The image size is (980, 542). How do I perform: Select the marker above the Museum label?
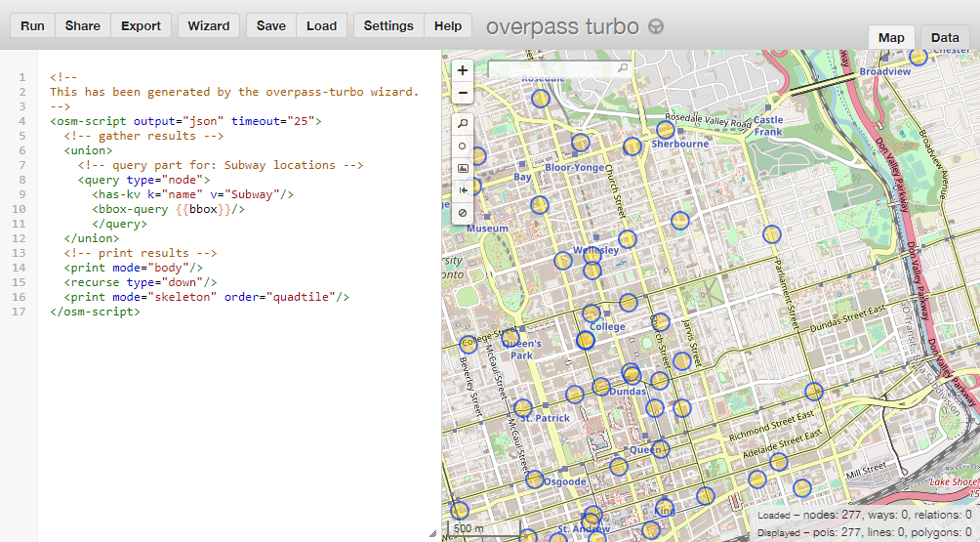539,204
